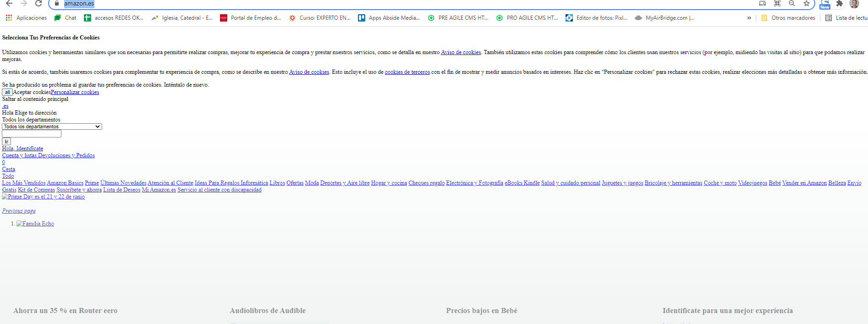This screenshot has width=868, height=324.
Task: Open the 'Personalizar cookies' link
Action: point(75,92)
